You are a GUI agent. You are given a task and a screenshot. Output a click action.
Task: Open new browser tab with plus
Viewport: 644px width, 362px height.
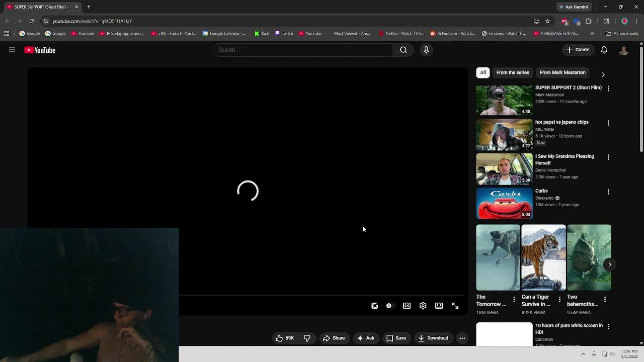point(89,7)
